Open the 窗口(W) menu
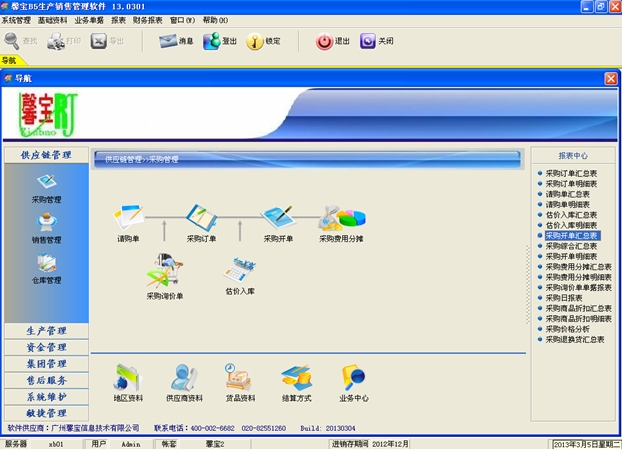 tap(182, 20)
